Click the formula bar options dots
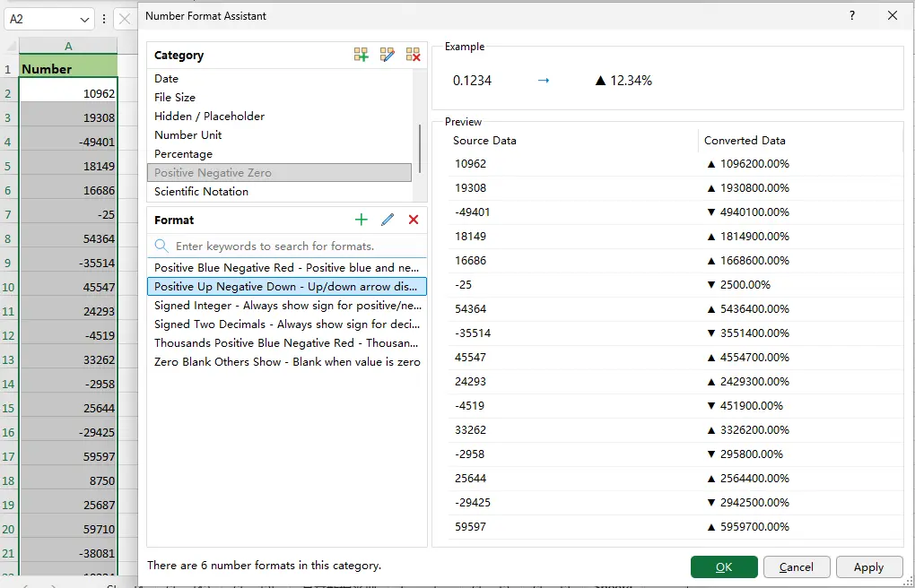The height and width of the screenshot is (588, 915). [104, 19]
